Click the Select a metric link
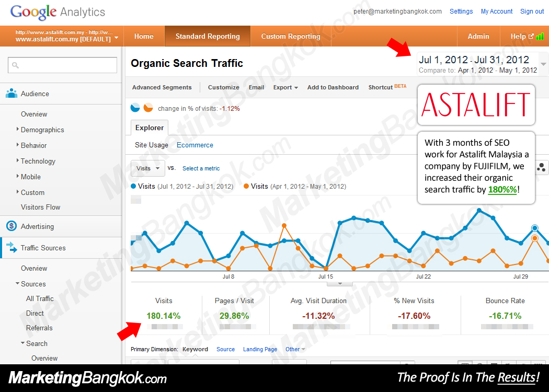 [x=201, y=168]
